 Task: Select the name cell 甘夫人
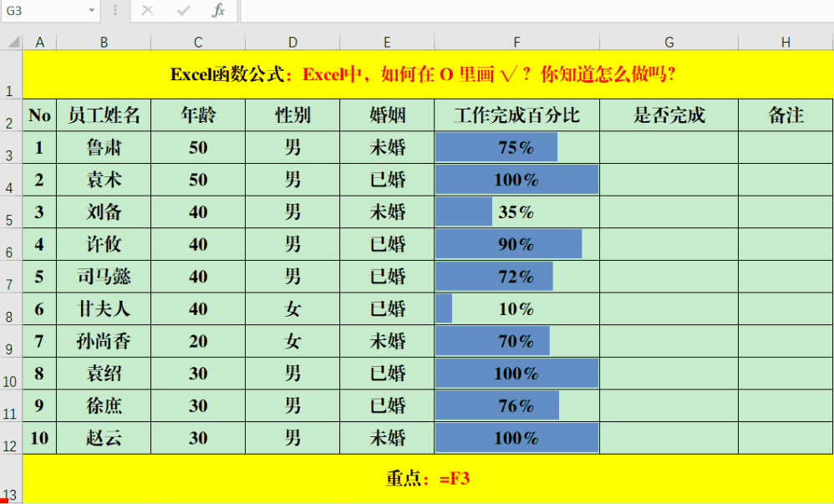click(104, 308)
